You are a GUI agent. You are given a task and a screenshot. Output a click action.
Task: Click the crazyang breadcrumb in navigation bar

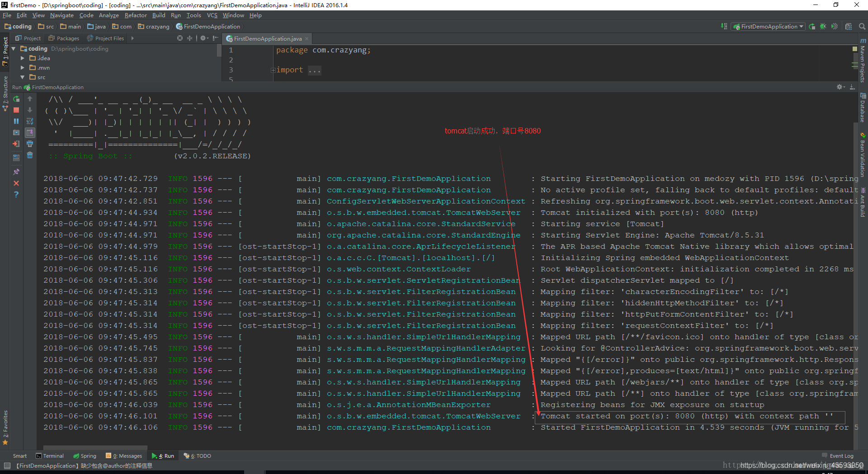click(x=154, y=27)
